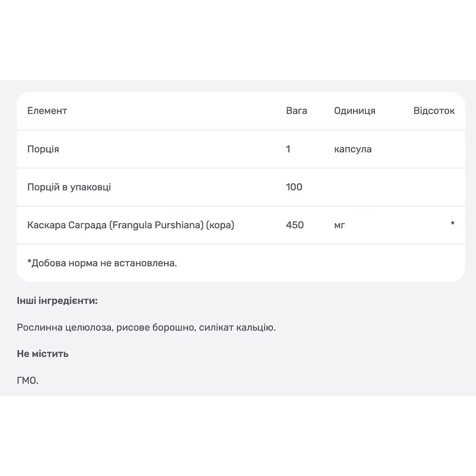The image size is (476, 476).
Task: Select the Порцій в упаковці row
Action: 241,187
